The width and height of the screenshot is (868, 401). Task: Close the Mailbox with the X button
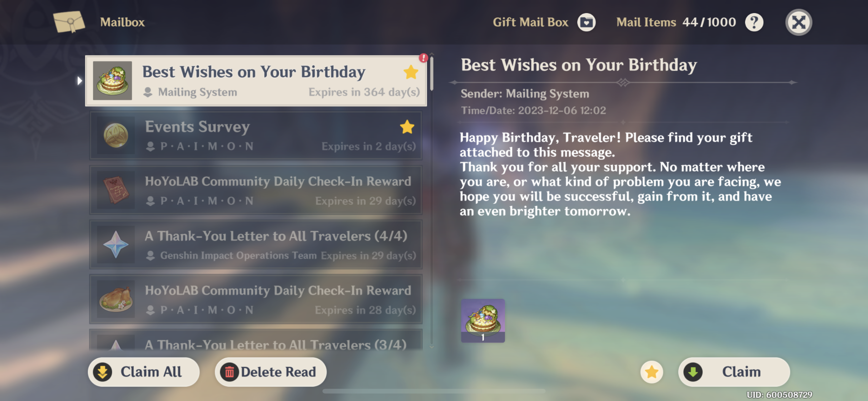click(x=798, y=22)
